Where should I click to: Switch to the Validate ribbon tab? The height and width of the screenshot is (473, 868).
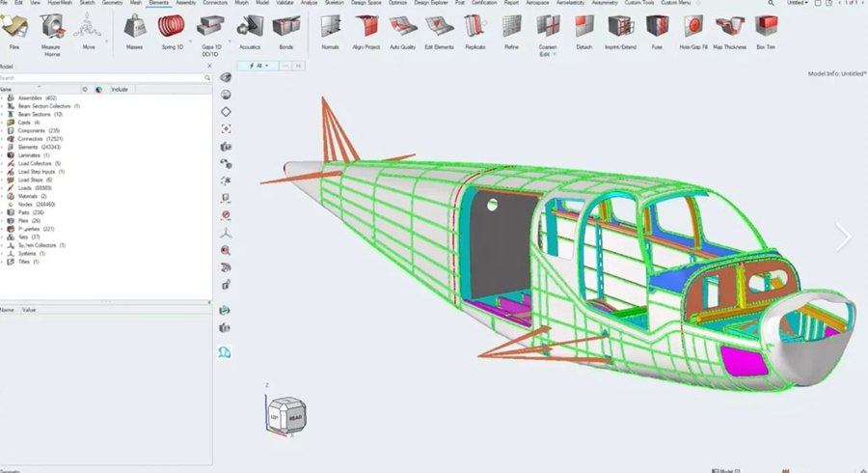click(x=285, y=3)
